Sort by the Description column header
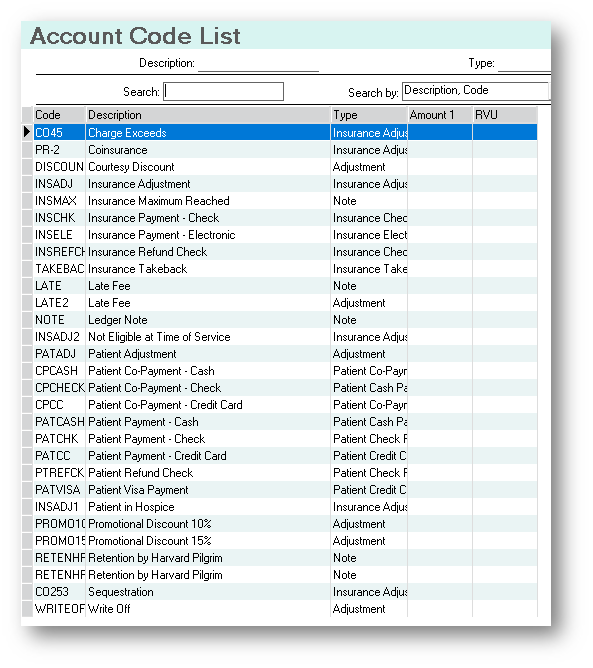The image size is (593, 668). (208, 115)
